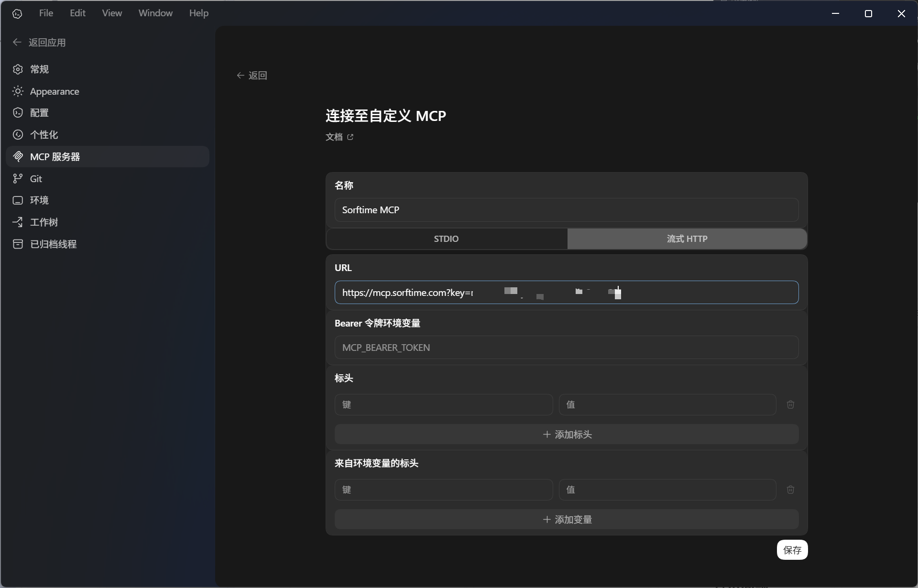Click 添加标头 to add a header
This screenshot has height=588, width=918.
[x=567, y=435]
